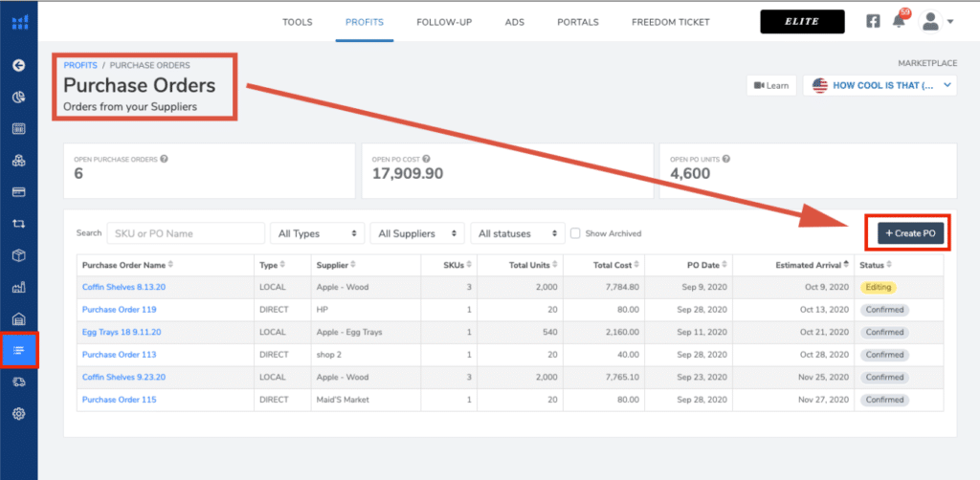Click the Helium 10 logo icon

(19, 23)
